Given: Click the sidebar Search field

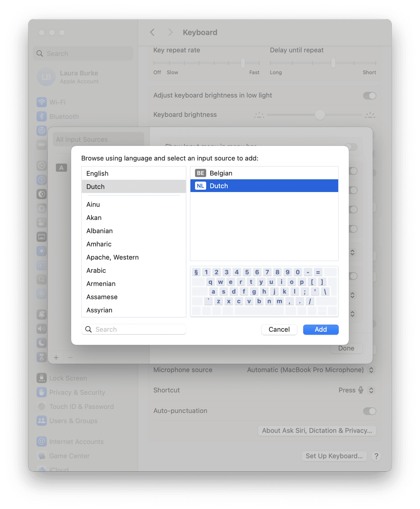Looking at the screenshot, I should coord(83,54).
